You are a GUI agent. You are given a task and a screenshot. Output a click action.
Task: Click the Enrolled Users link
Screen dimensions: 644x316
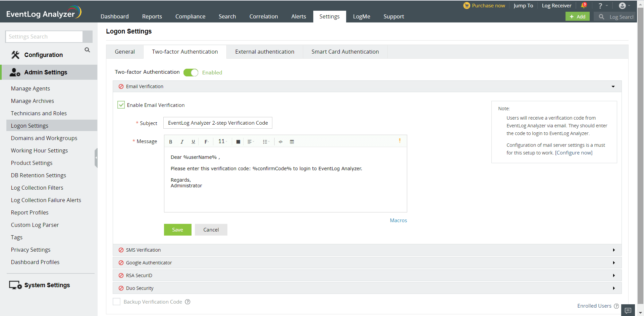594,306
